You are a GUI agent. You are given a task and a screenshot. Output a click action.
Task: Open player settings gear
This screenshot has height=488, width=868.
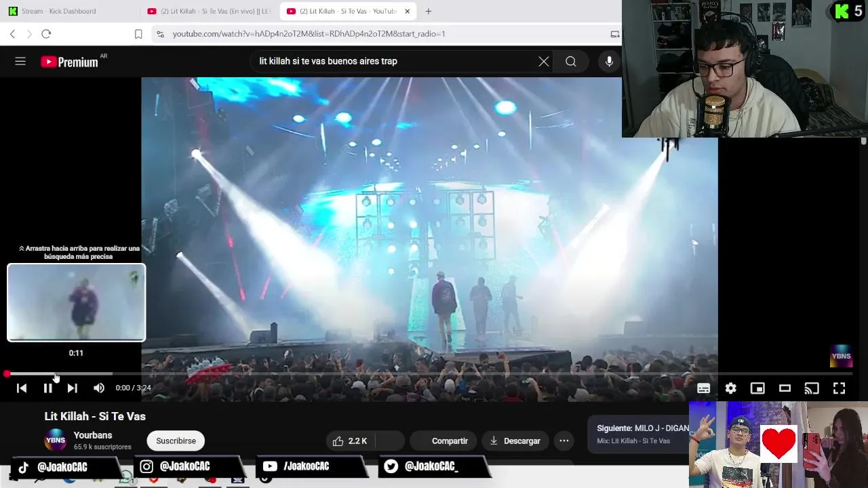(730, 388)
